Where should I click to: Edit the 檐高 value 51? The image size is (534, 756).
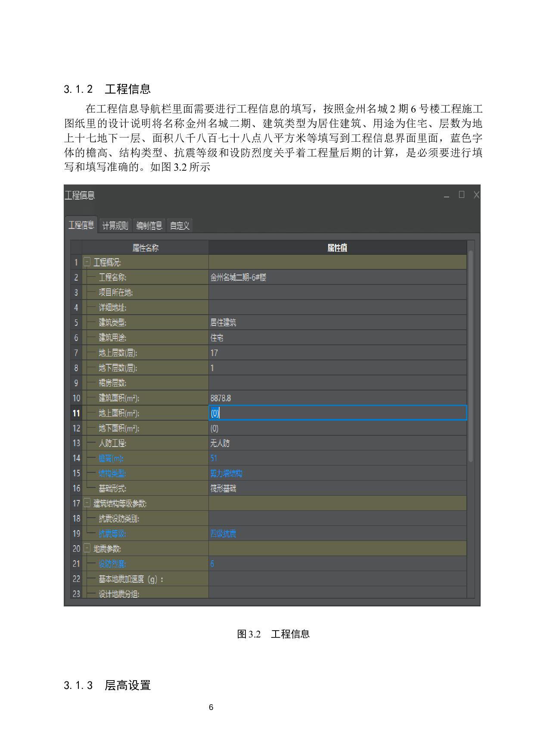click(x=338, y=458)
